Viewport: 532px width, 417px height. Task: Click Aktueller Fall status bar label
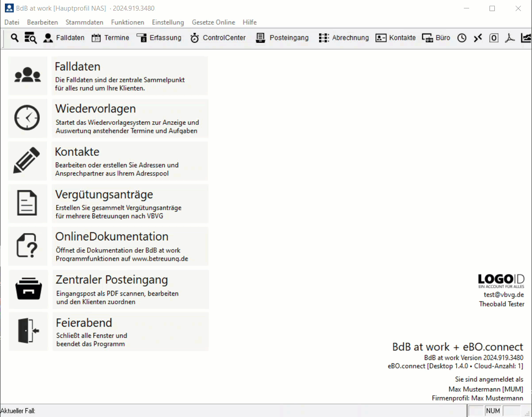[x=18, y=411]
